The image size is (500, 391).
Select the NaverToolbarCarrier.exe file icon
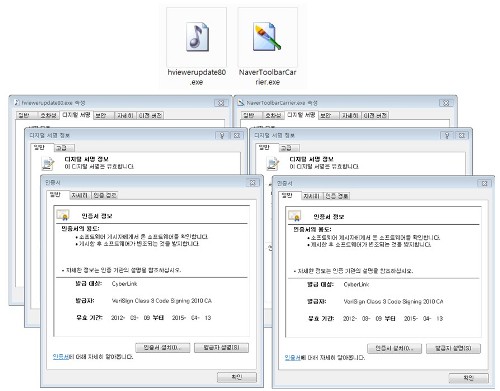(x=267, y=37)
